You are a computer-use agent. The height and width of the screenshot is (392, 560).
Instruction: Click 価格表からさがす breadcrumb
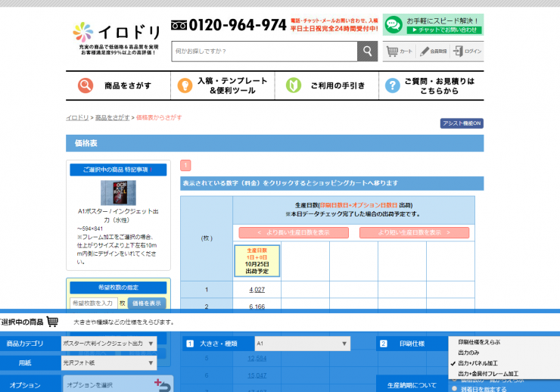[159, 117]
